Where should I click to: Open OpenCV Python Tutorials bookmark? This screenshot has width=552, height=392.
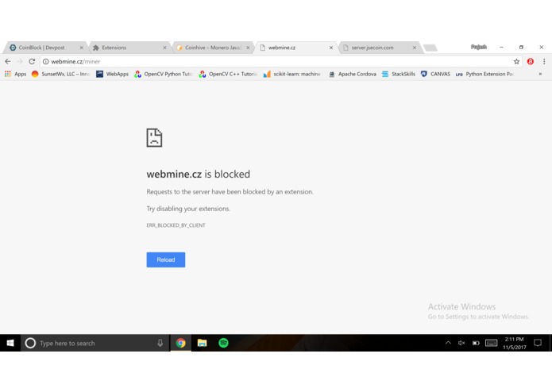point(164,74)
